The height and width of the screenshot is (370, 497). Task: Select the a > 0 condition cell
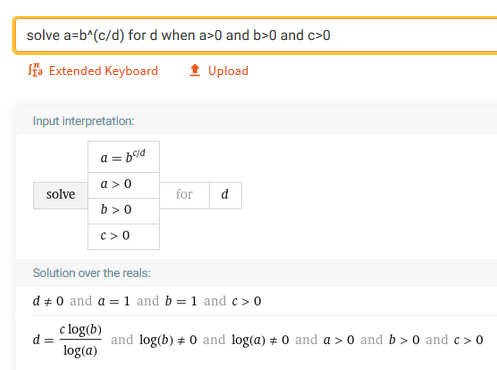[x=123, y=185]
